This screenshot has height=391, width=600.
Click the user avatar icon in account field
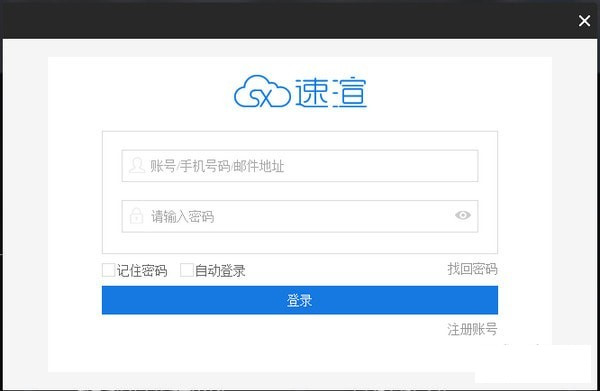coord(137,165)
